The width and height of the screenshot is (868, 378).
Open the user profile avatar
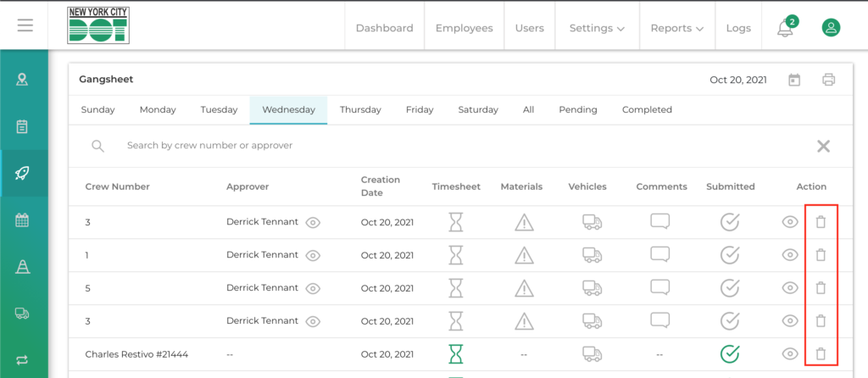(831, 28)
